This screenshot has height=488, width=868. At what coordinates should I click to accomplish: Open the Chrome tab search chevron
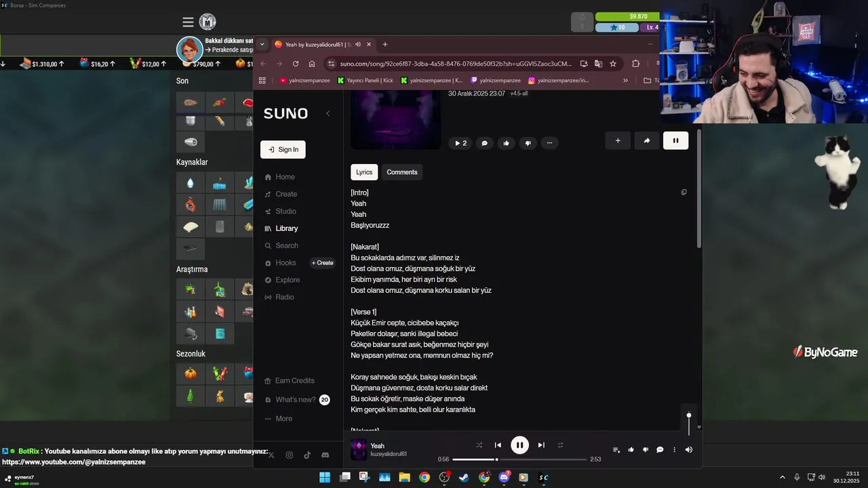(262, 45)
